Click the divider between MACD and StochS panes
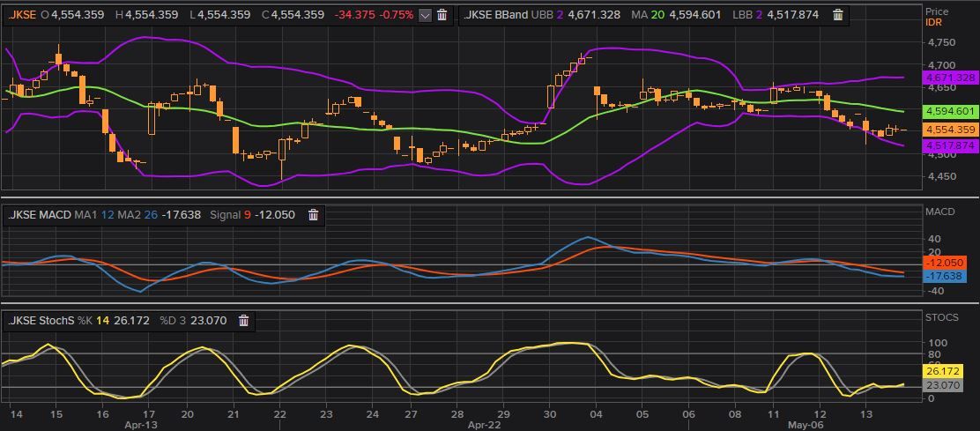 pos(490,306)
